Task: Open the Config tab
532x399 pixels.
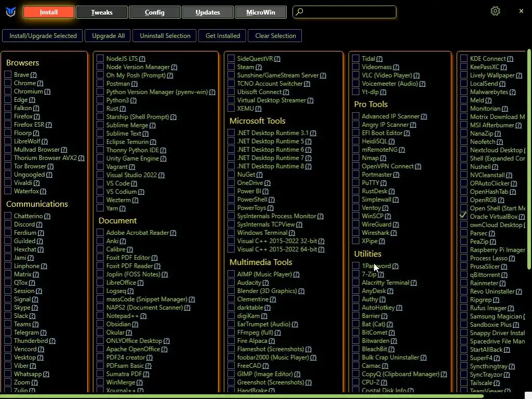Action: 154,12
